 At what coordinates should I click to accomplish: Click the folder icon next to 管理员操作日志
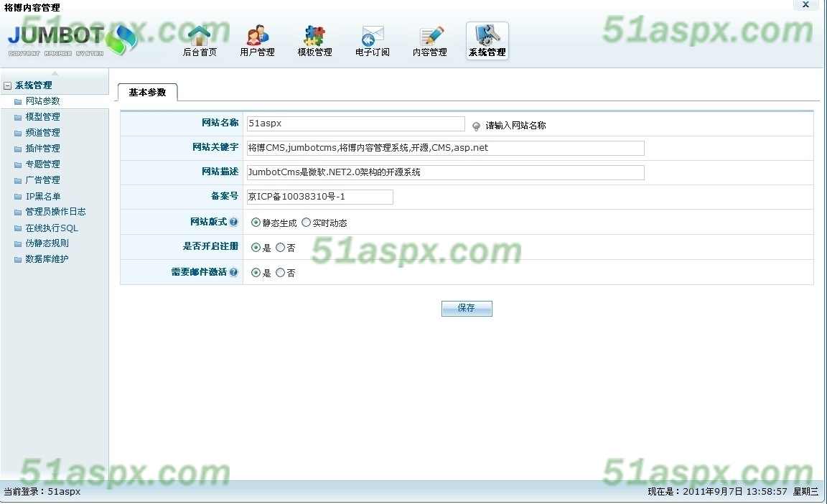point(18,212)
